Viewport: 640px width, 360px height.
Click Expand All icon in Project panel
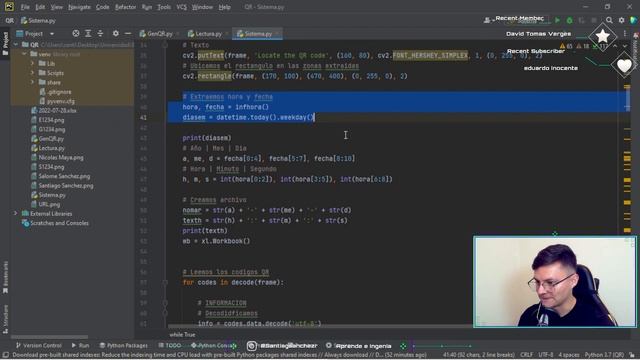tap(88, 33)
